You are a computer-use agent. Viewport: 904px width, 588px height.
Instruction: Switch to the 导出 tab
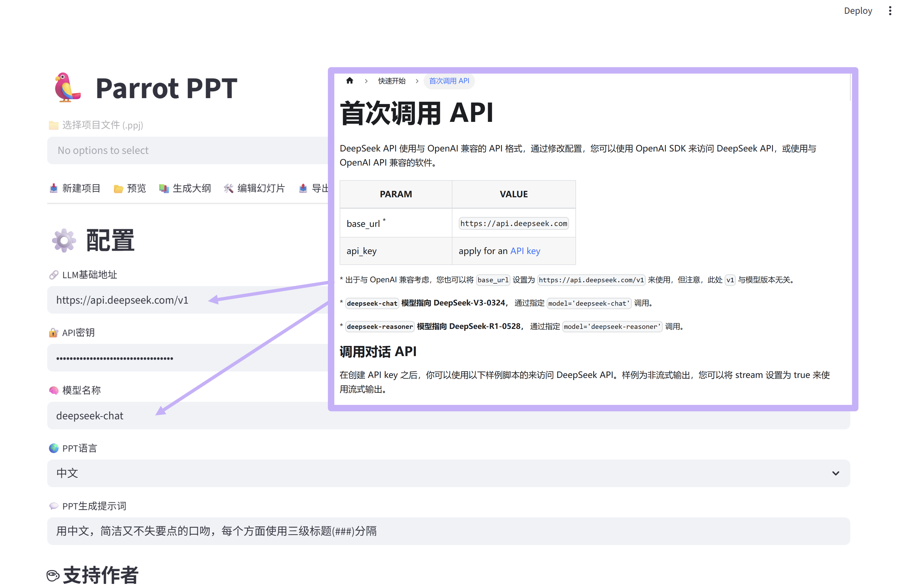pyautogui.click(x=314, y=188)
